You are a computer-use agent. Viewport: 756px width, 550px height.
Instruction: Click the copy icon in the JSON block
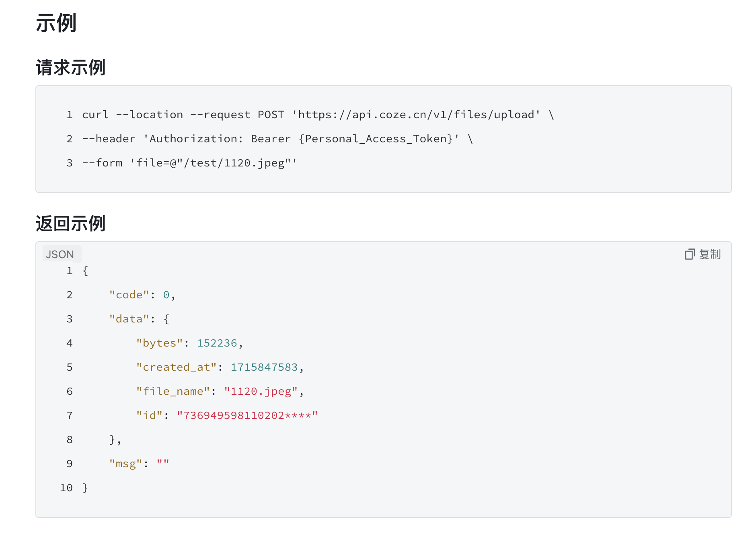pos(690,254)
